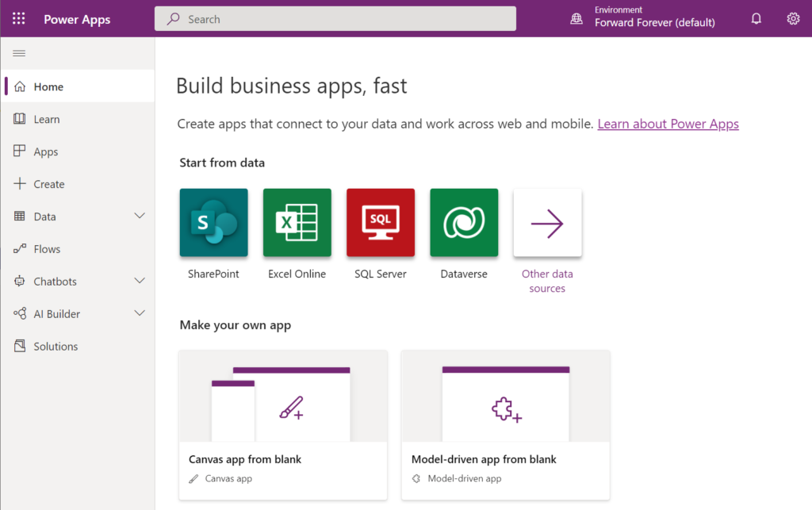Open Create in the sidebar

point(78,184)
